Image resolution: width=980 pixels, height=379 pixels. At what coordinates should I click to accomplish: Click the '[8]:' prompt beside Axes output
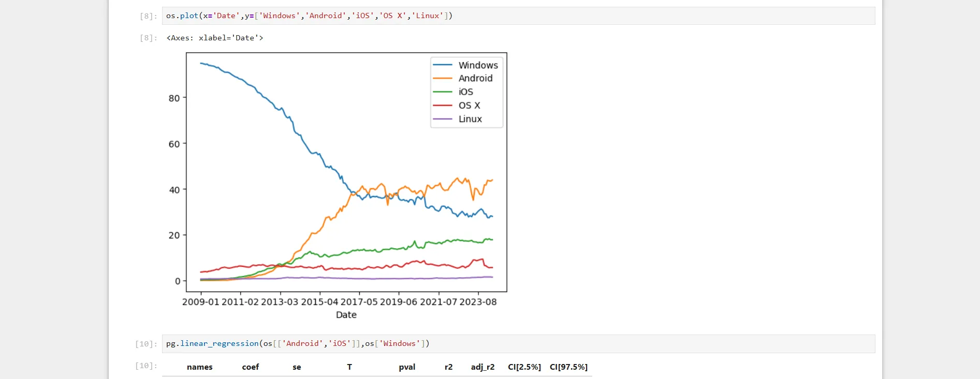coord(149,38)
